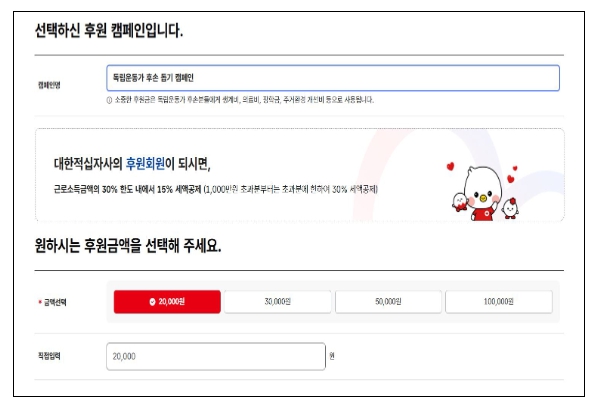The width and height of the screenshot is (607, 408).
Task: Click the checkmark icon on 20,000원 button
Action: point(151,301)
